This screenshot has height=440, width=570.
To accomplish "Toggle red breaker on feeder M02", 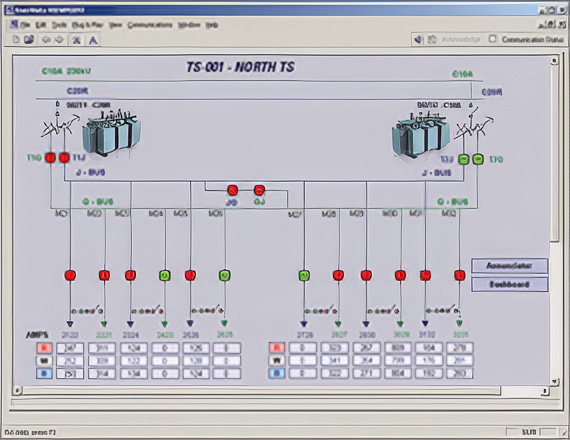I will coord(104,275).
